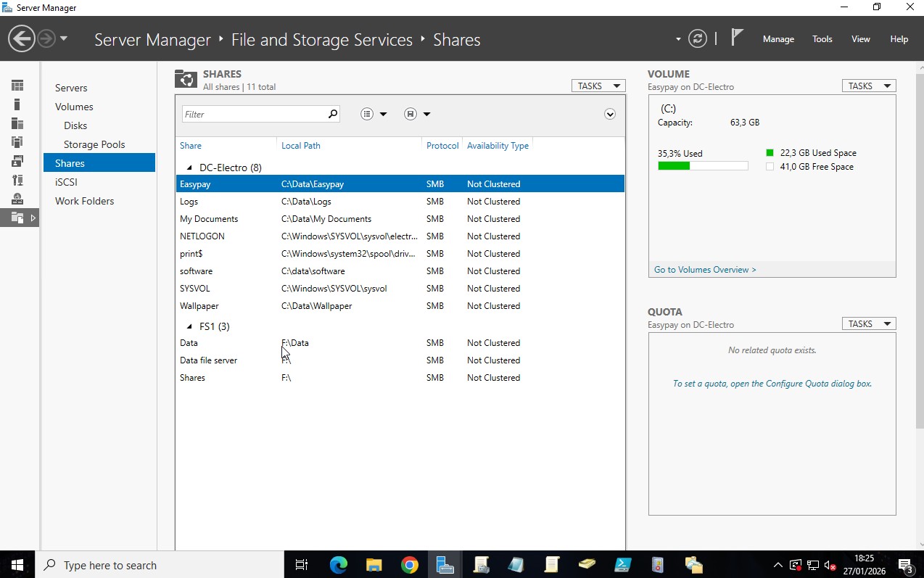This screenshot has width=924, height=578.
Task: Open Windows PowerShell from the taskbar
Action: pyautogui.click(x=622, y=565)
